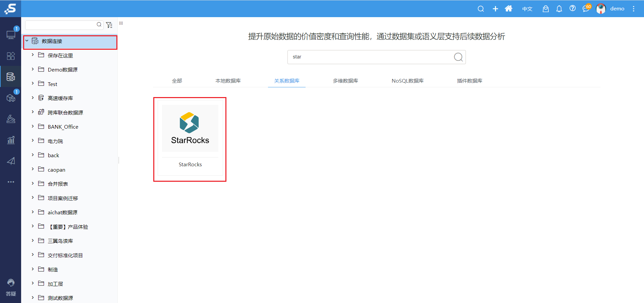This screenshot has width=644, height=303.
Task: Open the bar chart sidebar icon
Action: pos(11,140)
